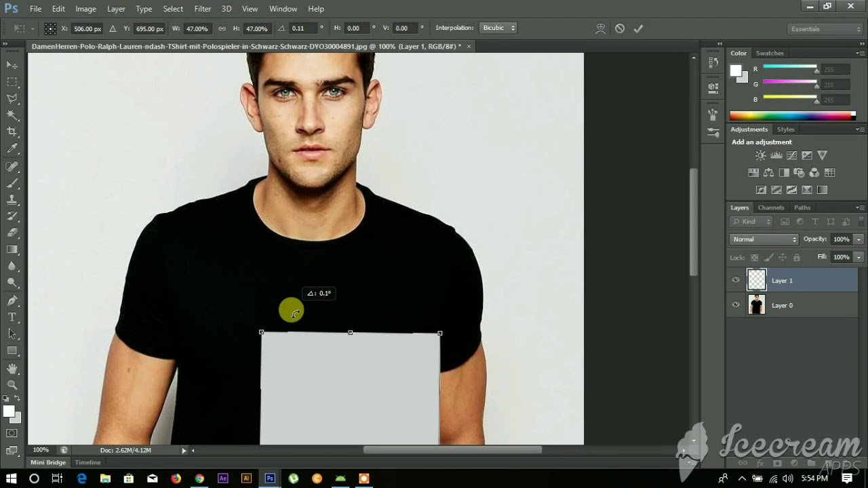The image size is (868, 488).
Task: Toggle the warp mode icon in options bar
Action: click(601, 28)
